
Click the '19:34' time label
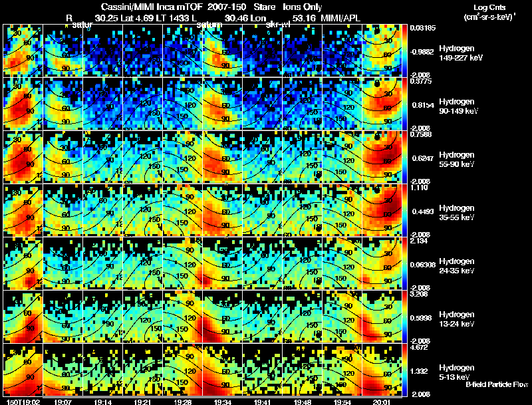point(222,402)
